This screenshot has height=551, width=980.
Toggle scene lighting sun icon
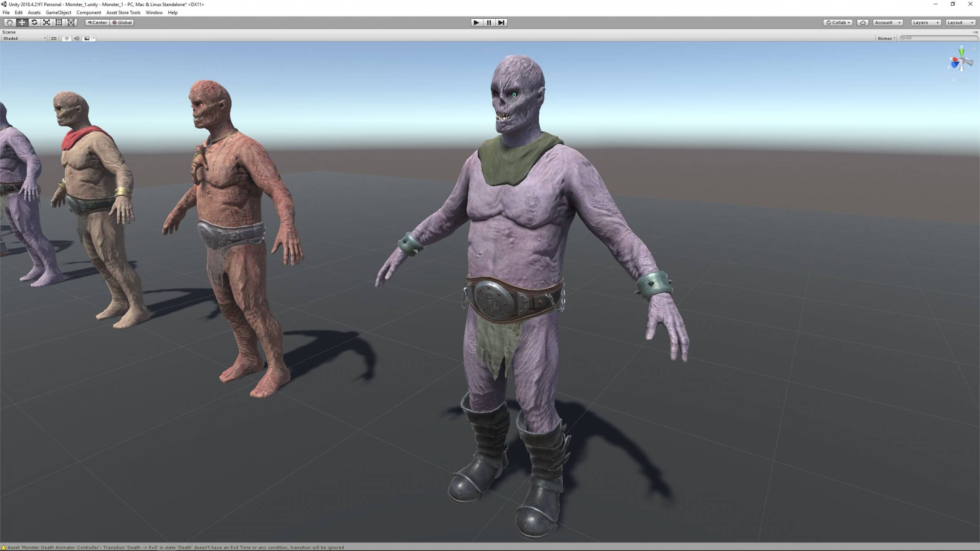point(67,38)
